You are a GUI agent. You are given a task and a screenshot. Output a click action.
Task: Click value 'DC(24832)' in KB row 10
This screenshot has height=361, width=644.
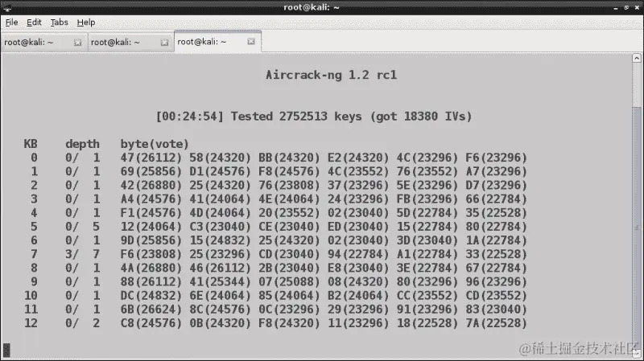151,296
